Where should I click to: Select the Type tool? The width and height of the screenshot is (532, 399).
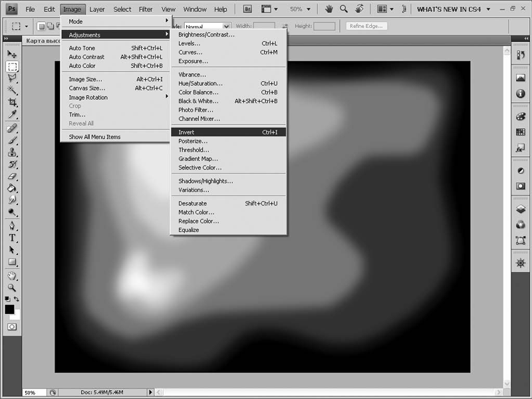pos(12,238)
